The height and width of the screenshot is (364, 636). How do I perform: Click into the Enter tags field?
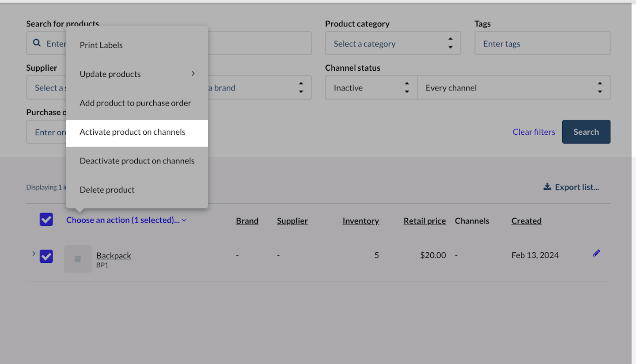click(542, 44)
